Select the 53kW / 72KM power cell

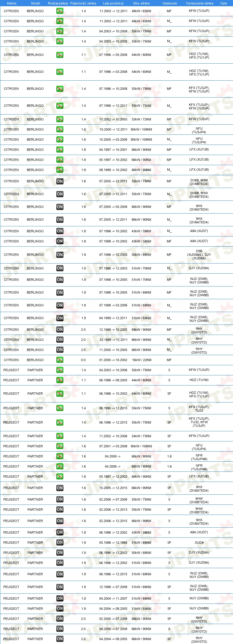coord(142,119)
